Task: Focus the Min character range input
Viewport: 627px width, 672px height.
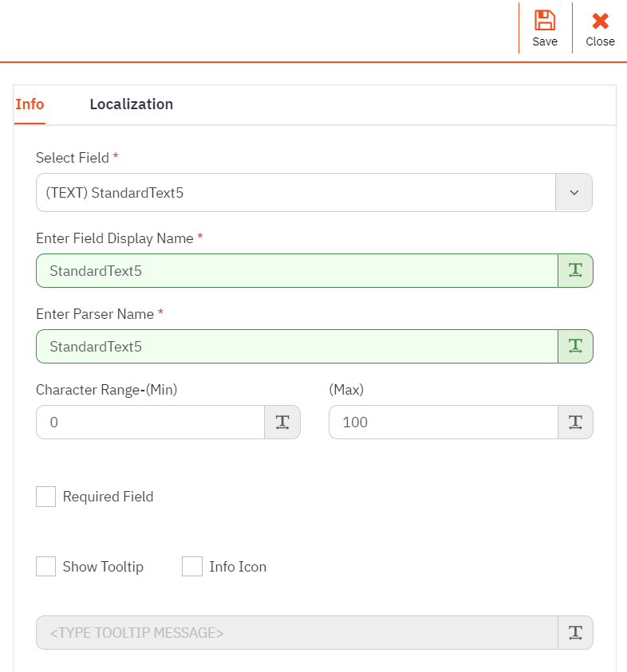Action: [x=150, y=422]
